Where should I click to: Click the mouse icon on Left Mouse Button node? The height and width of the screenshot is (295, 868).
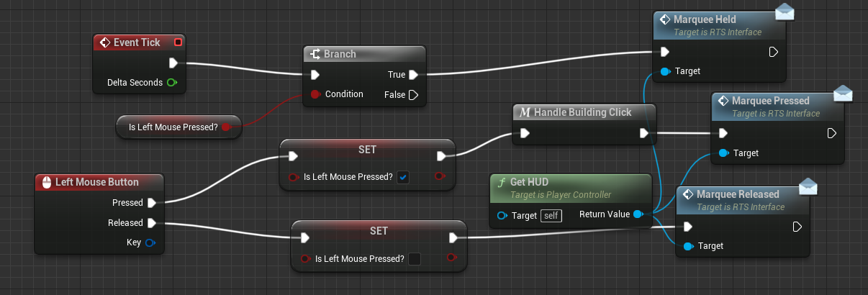click(x=45, y=182)
